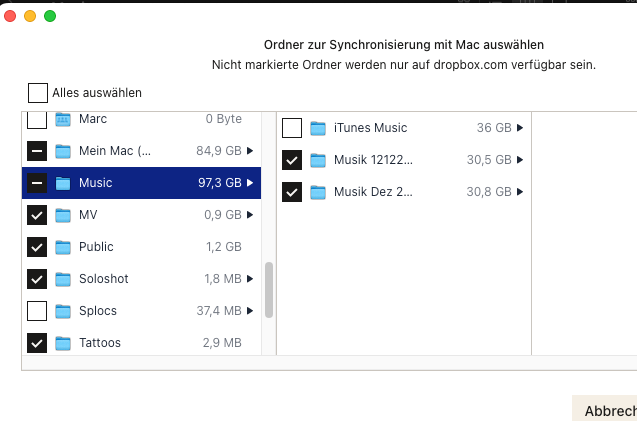Select the Marc folder row
Viewport: 637px width, 421px height.
(140, 120)
